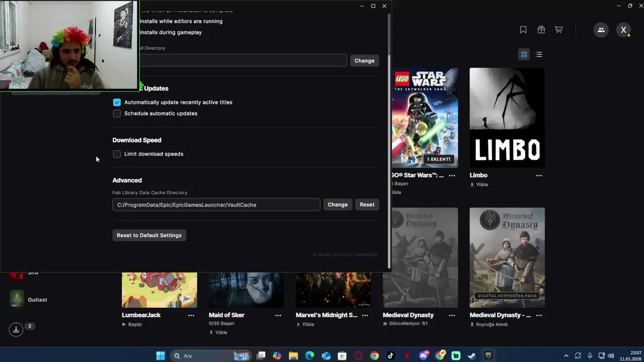Click Change for Fab Library cache directory
644x362 pixels.
click(338, 205)
